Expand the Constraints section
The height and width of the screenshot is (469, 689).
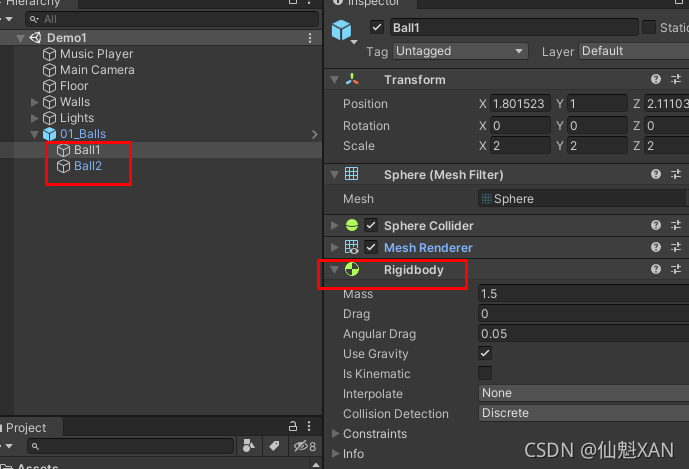pos(335,434)
